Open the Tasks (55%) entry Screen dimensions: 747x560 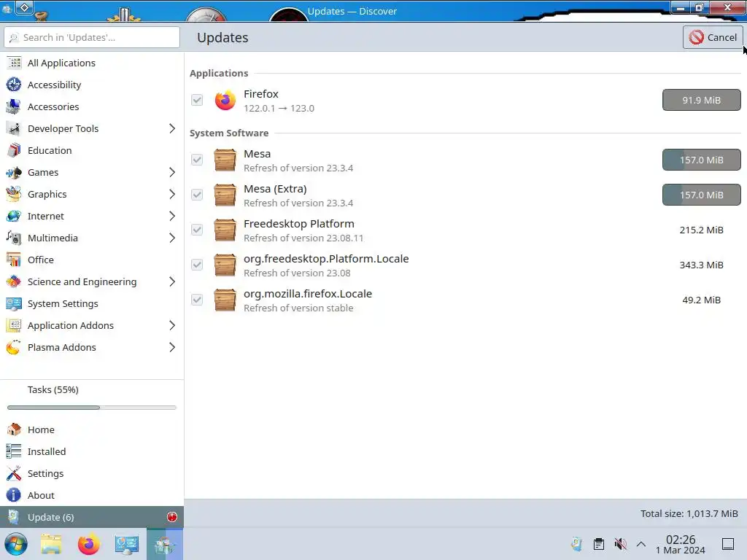click(x=92, y=397)
